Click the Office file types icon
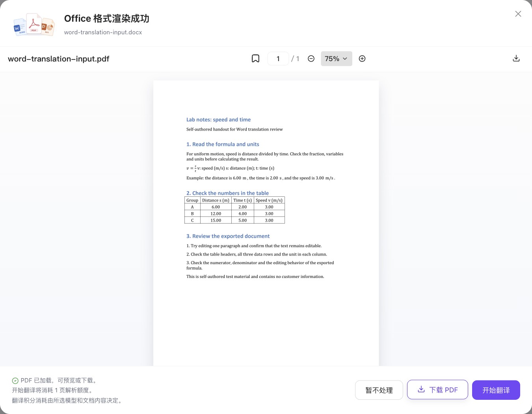The width and height of the screenshot is (532, 414). (x=34, y=24)
